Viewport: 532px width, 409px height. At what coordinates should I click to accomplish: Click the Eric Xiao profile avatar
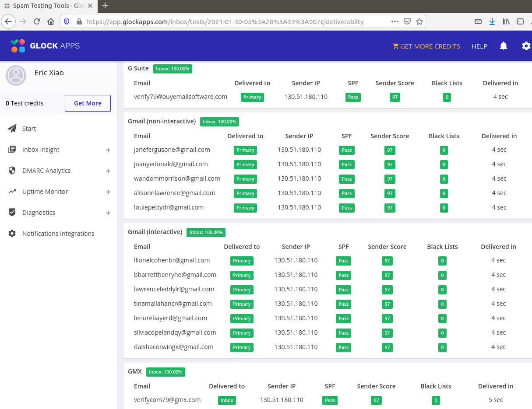pyautogui.click(x=16, y=75)
